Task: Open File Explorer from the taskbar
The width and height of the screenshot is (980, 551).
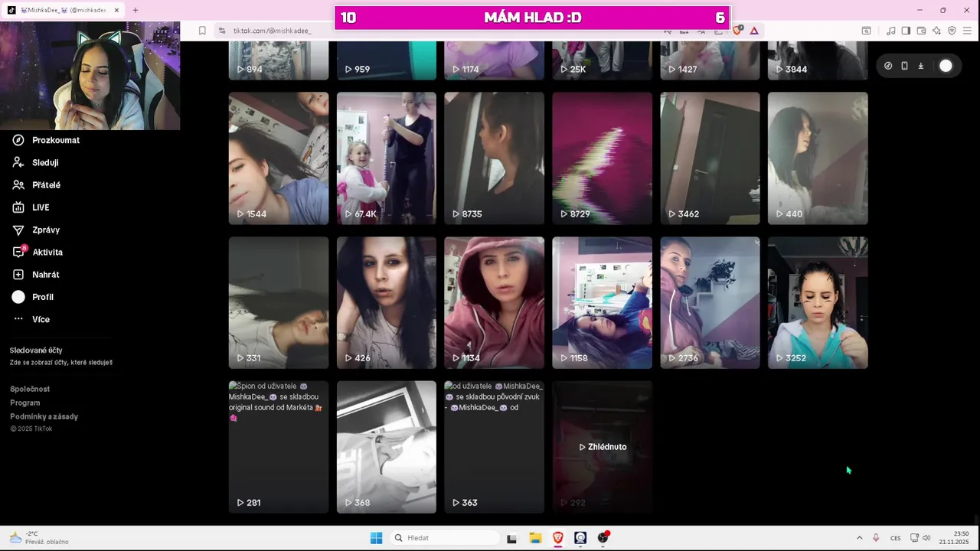Action: tap(535, 538)
